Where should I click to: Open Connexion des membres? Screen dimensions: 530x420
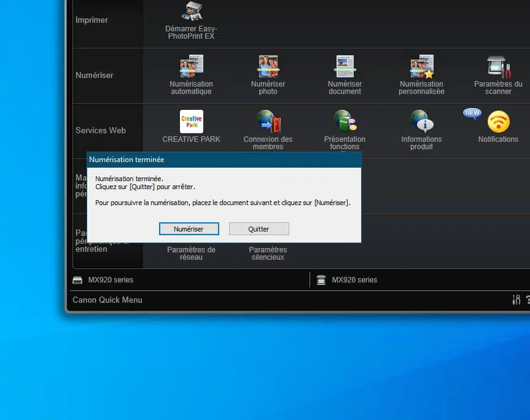[268, 130]
